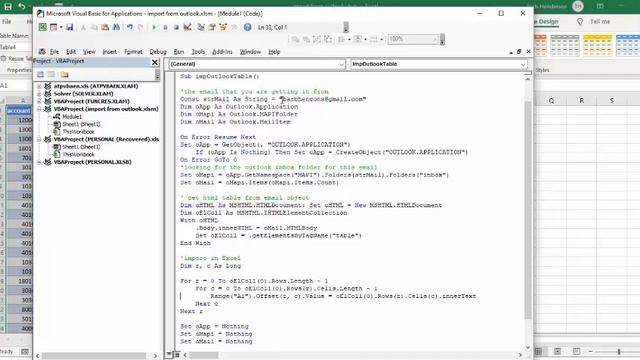This screenshot has height=360, width=640.
Task: Collapse VBAProject (PERSONAL (Recovered).xls) node
Action: 39,139
